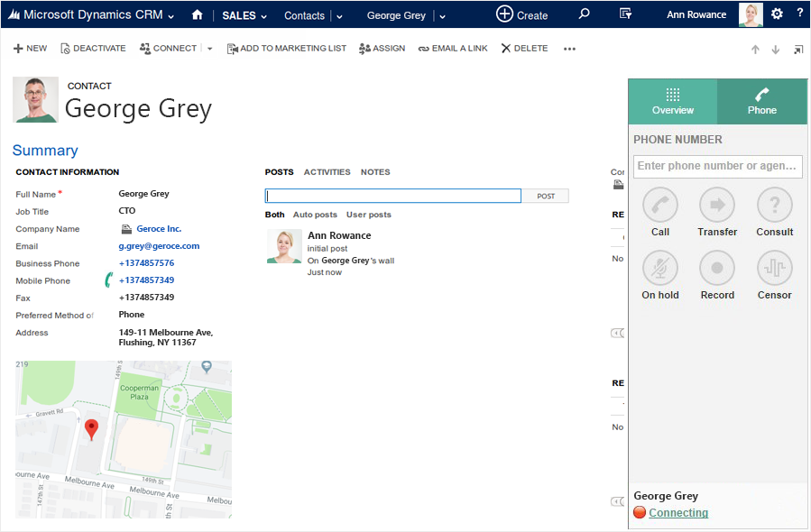The height and width of the screenshot is (532, 811).
Task: Click the red map pin marker
Action: click(91, 429)
